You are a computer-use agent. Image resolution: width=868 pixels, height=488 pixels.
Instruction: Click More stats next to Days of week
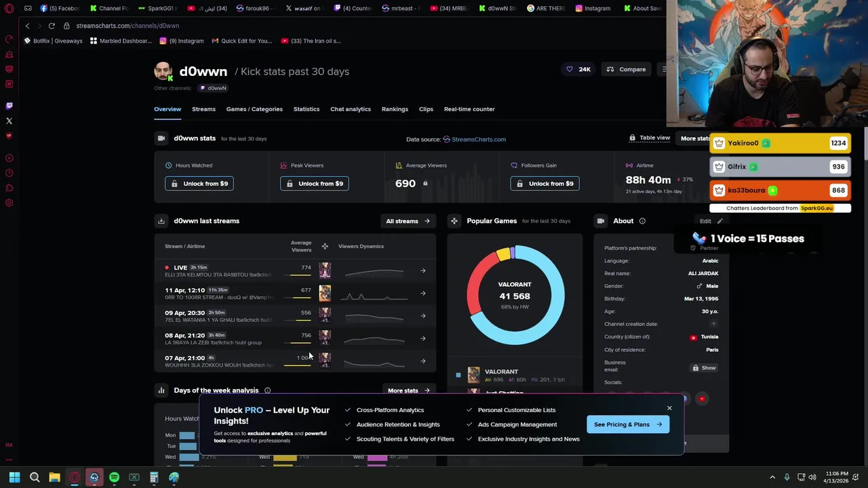tap(409, 390)
